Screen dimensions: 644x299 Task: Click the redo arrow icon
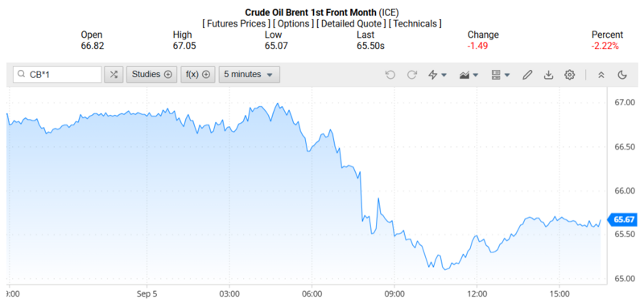(x=412, y=75)
